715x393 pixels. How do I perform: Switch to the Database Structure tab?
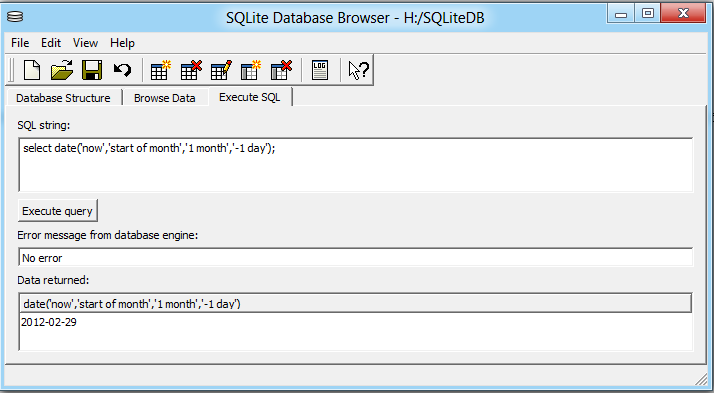tap(63, 98)
